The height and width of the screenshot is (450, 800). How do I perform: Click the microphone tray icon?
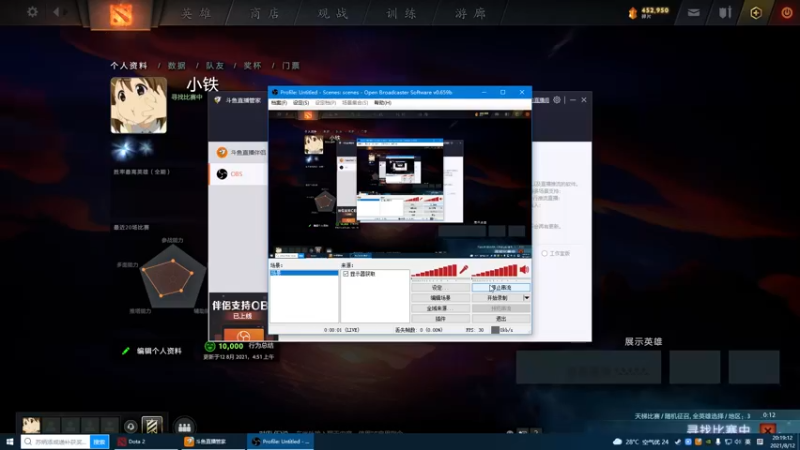point(718,442)
